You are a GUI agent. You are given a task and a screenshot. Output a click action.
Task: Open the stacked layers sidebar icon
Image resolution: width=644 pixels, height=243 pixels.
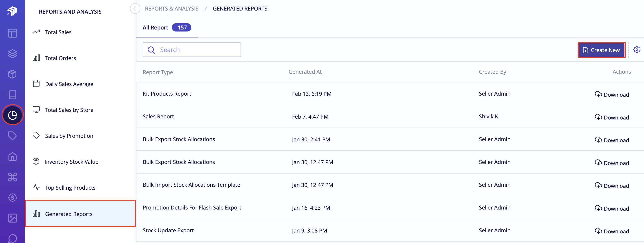click(x=12, y=53)
